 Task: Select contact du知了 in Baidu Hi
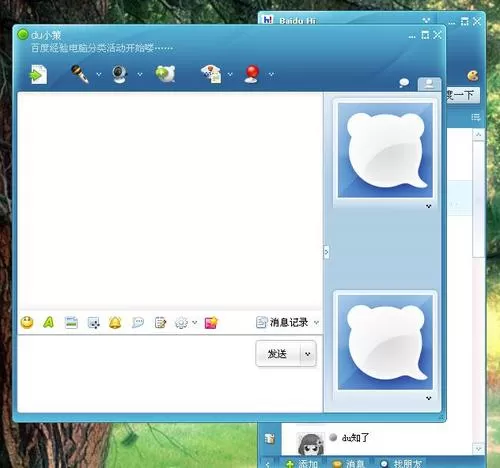[x=377, y=439]
